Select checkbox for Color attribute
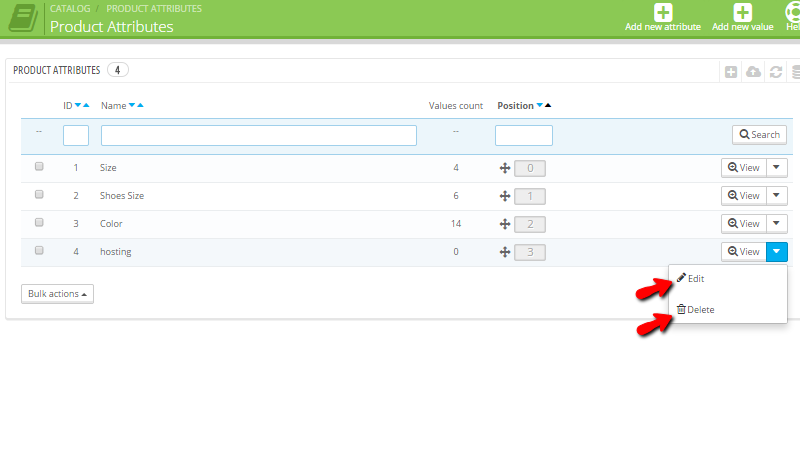The image size is (800, 450). [x=39, y=222]
